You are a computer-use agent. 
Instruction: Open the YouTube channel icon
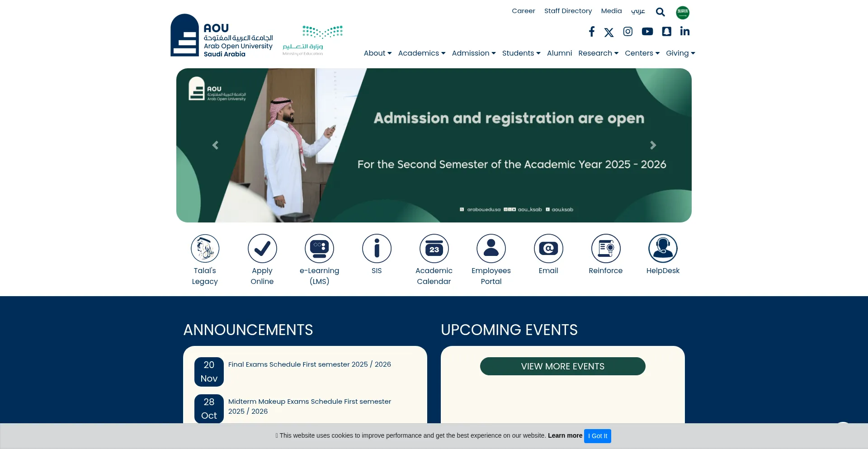(647, 32)
